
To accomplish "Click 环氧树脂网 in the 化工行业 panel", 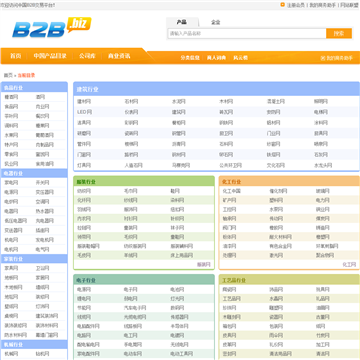I will click(x=327, y=246).
